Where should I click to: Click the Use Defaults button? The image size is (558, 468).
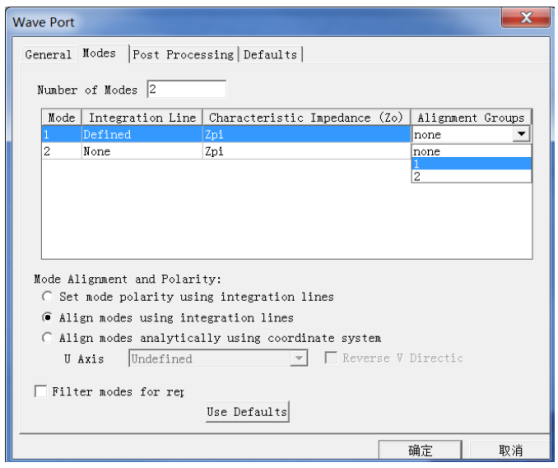click(x=247, y=412)
